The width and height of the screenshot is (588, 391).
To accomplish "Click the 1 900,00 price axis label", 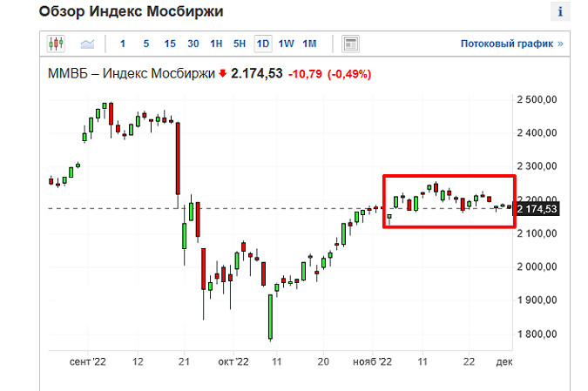I will point(537,300).
